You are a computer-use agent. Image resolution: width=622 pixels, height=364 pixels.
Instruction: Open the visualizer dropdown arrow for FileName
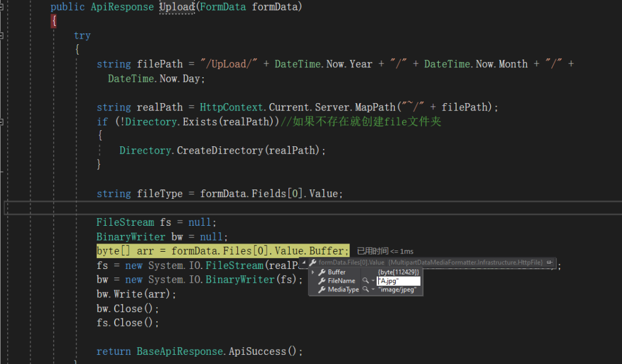373,281
